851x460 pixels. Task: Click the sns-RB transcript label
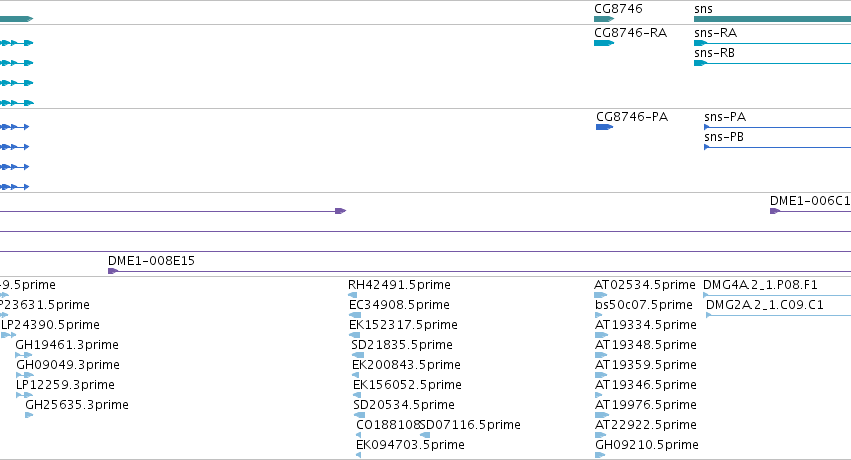(x=714, y=53)
